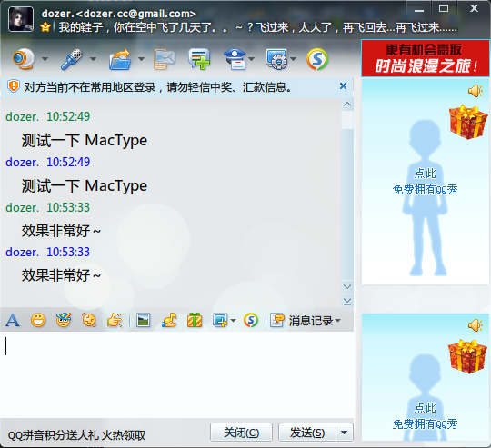The width and height of the screenshot is (491, 448).
Task: Click the star icon beside signature
Action: [x=45, y=27]
